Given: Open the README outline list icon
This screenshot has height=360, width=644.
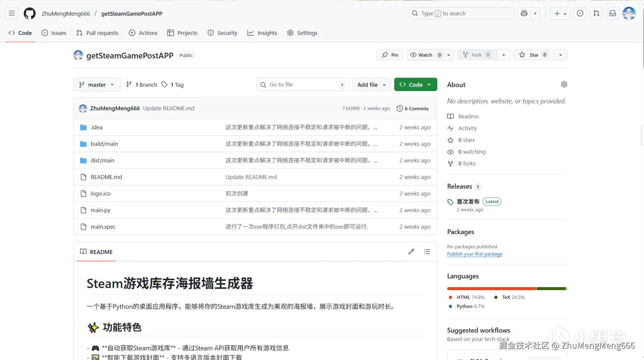Looking at the screenshot, I should tap(427, 252).
